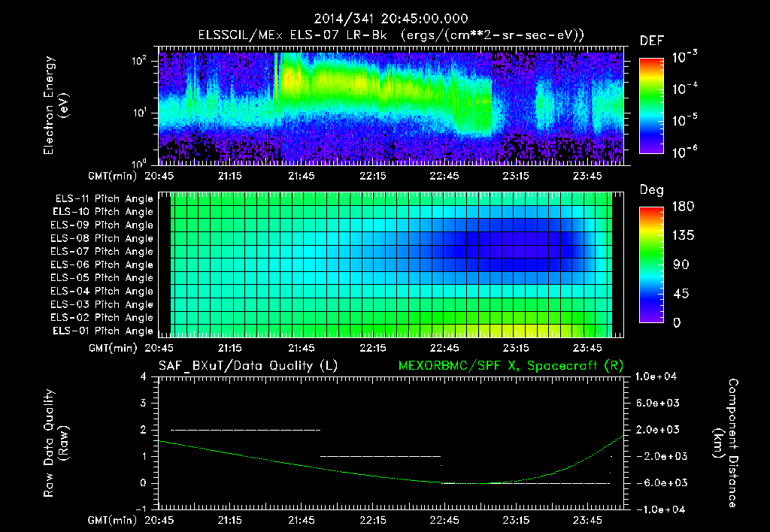770x532 pixels.
Task: Click the 10^-5 DEF scale value
Action: (684, 120)
